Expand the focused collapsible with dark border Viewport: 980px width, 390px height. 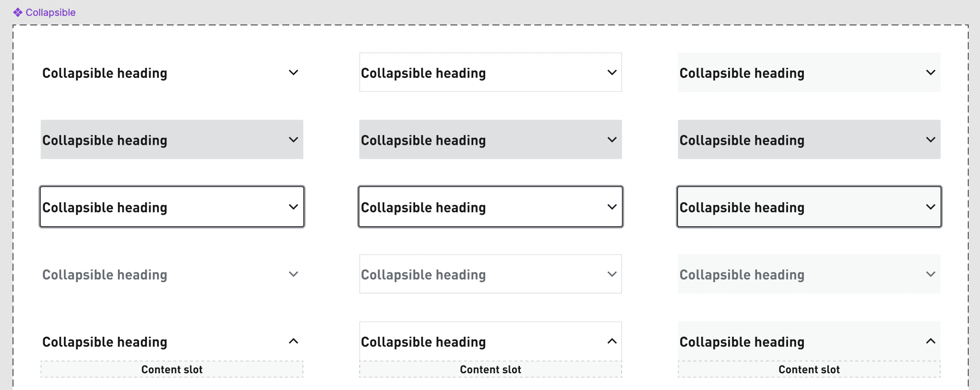[172, 207]
